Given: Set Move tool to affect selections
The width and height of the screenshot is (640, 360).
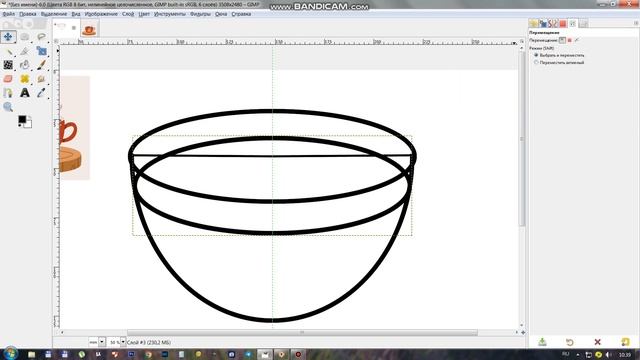Looking at the screenshot, I should 570,40.
